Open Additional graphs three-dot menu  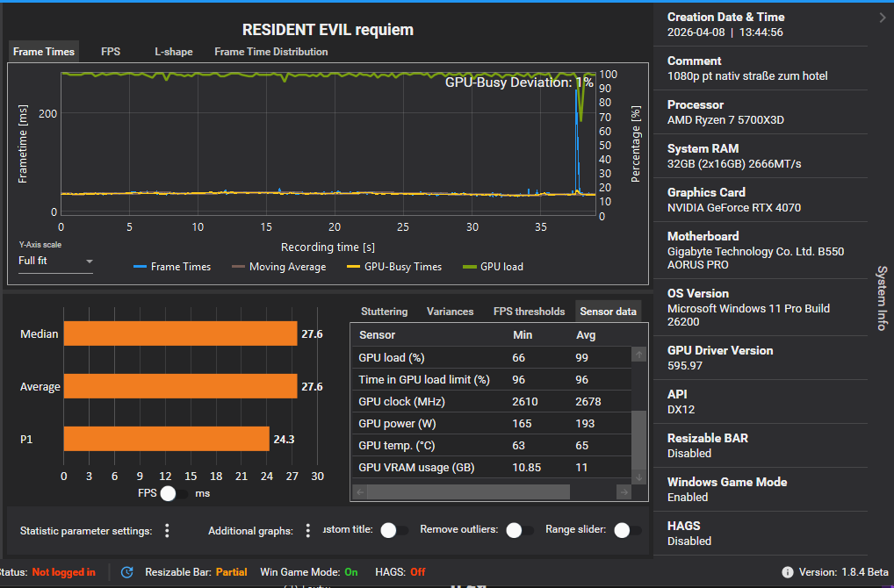click(308, 531)
